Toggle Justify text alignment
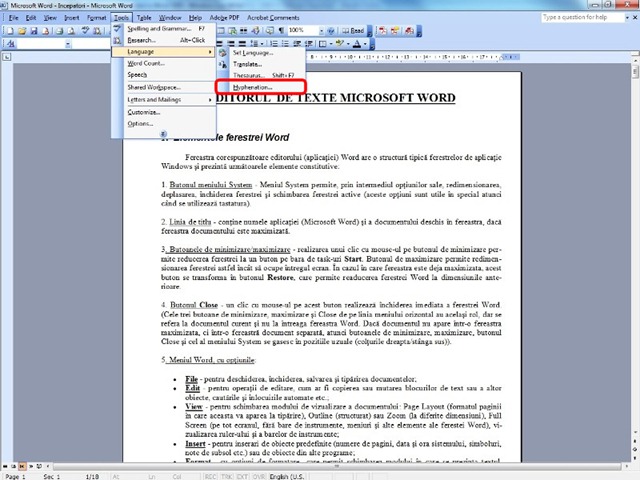Image resolution: width=640 pixels, height=480 pixels. click(x=242, y=44)
